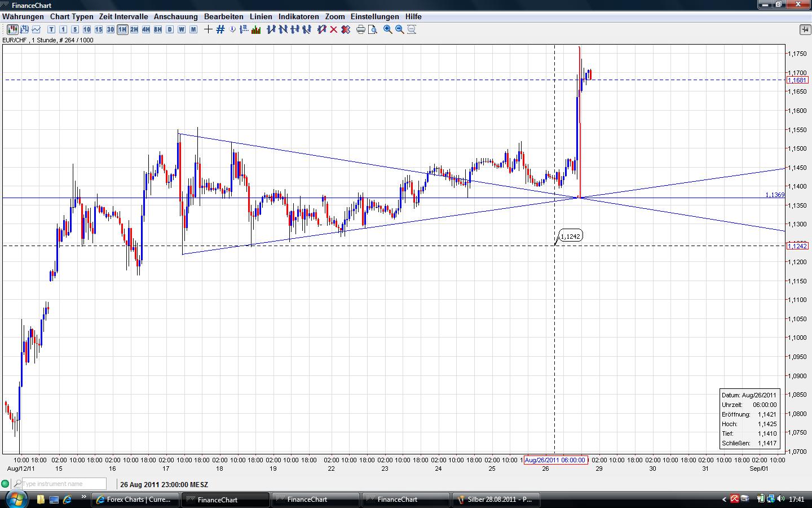
Task: Open the Währungen menu
Action: click(x=23, y=16)
